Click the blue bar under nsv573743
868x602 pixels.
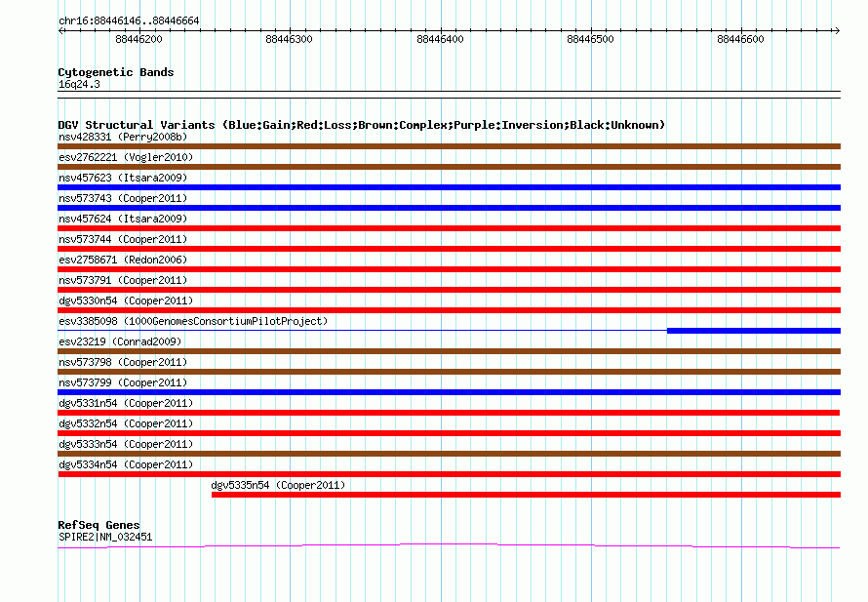449,208
